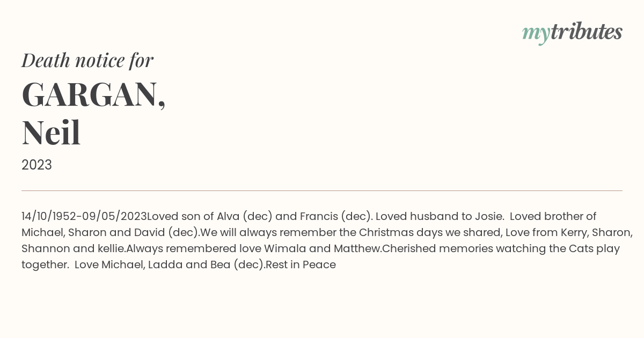Click the "Death notice for" heading
644x338 pixels.
(87, 61)
